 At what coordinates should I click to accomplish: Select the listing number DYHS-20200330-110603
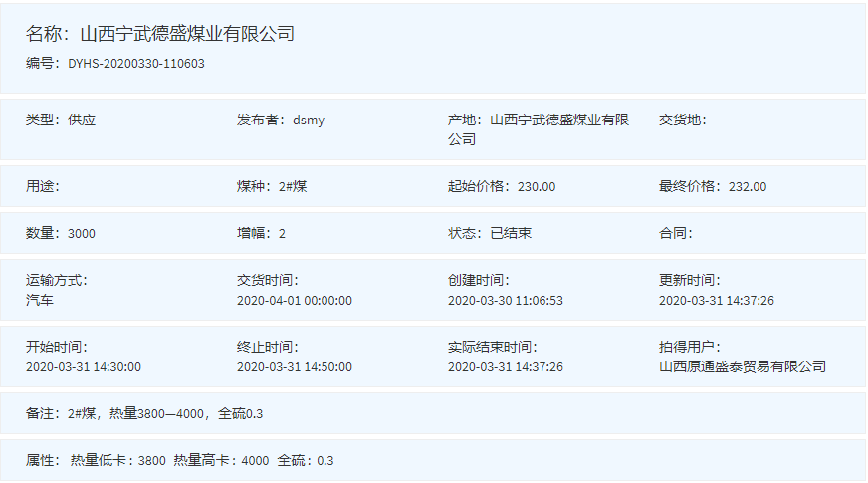136,64
